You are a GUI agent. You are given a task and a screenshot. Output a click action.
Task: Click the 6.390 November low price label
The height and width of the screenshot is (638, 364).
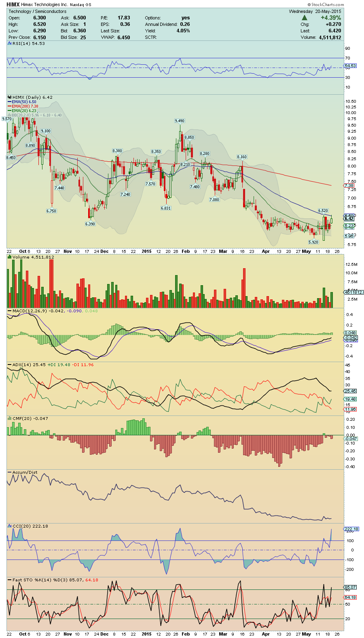point(90,224)
